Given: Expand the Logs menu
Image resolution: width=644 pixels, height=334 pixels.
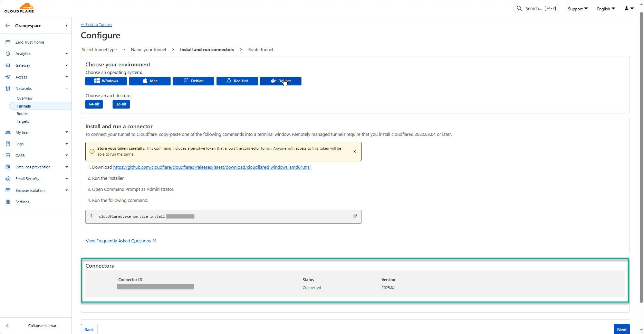Looking at the screenshot, I should (x=67, y=144).
